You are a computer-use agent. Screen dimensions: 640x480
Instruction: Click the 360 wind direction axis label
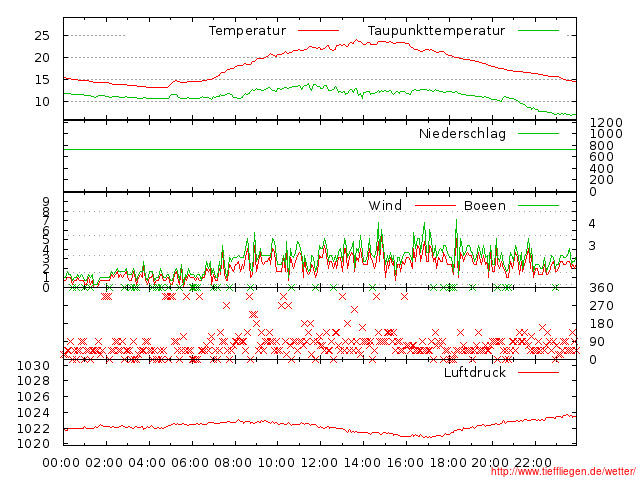[602, 288]
